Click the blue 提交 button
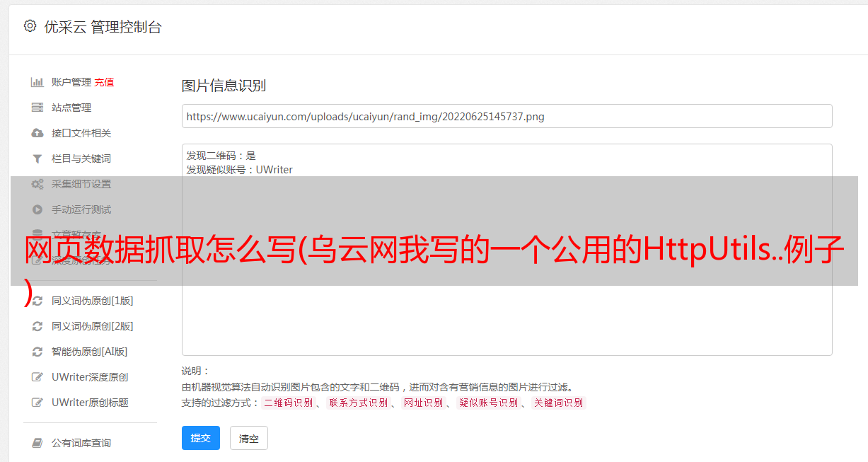The image size is (868, 462). 201,438
